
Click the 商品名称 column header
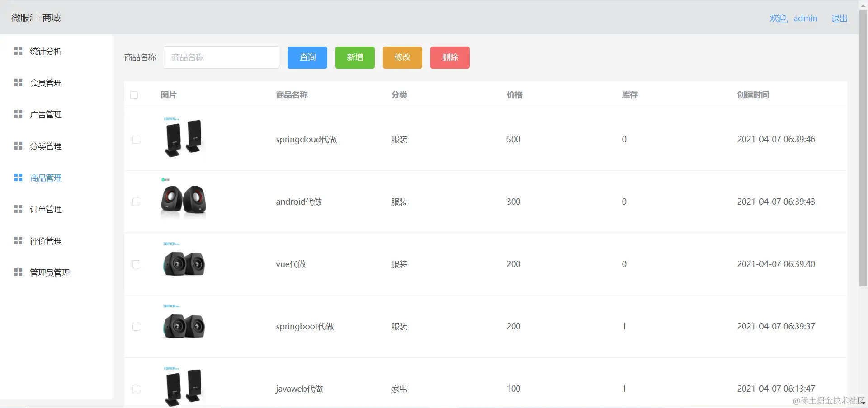[292, 95]
